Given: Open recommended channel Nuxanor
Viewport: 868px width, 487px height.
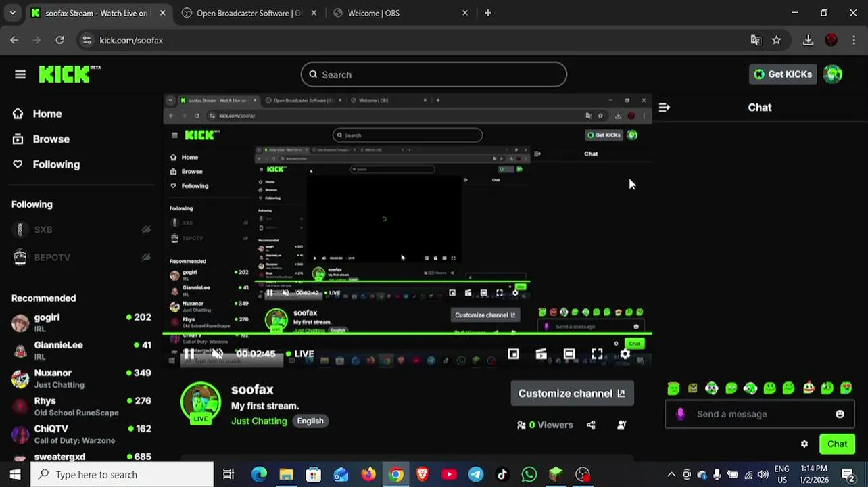Looking at the screenshot, I should point(81,378).
